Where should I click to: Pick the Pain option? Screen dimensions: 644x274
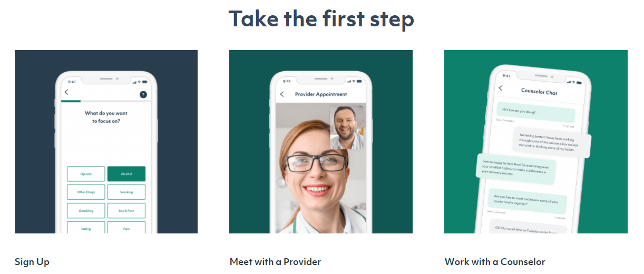click(126, 228)
